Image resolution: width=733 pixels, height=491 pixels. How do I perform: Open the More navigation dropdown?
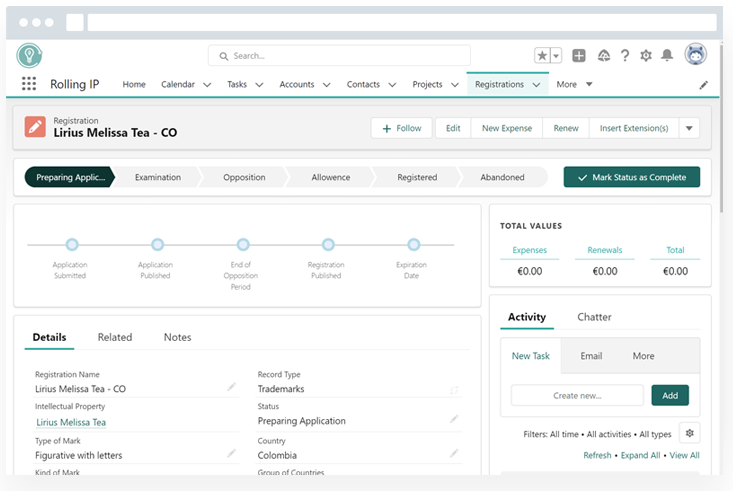point(574,84)
